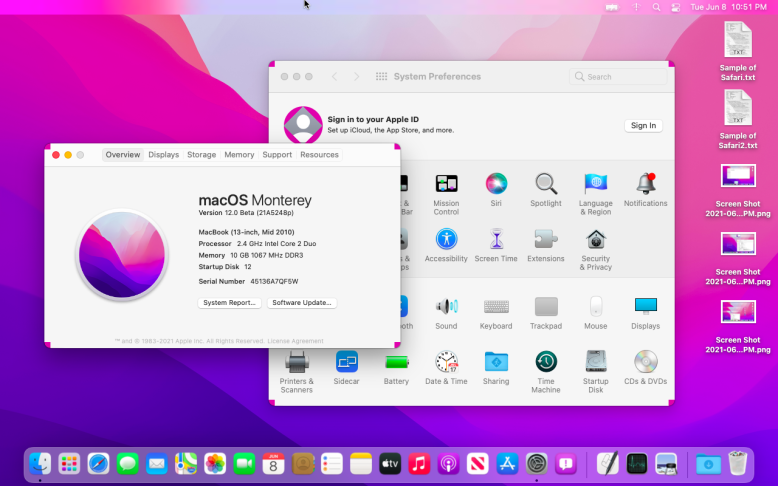Viewport: 778px width, 486px height.
Task: Open Mission Control preferences
Action: [x=446, y=184]
